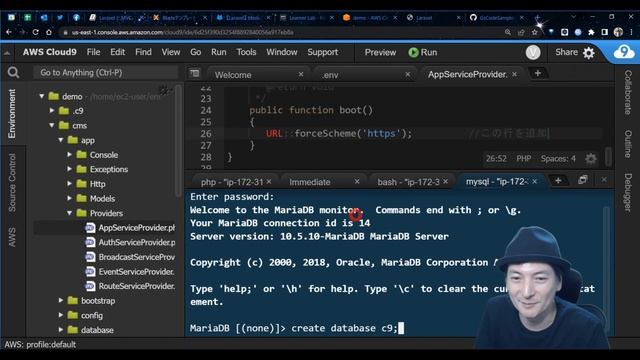The width and height of the screenshot is (640, 360).
Task: Click the green Run play icon
Action: click(413, 52)
